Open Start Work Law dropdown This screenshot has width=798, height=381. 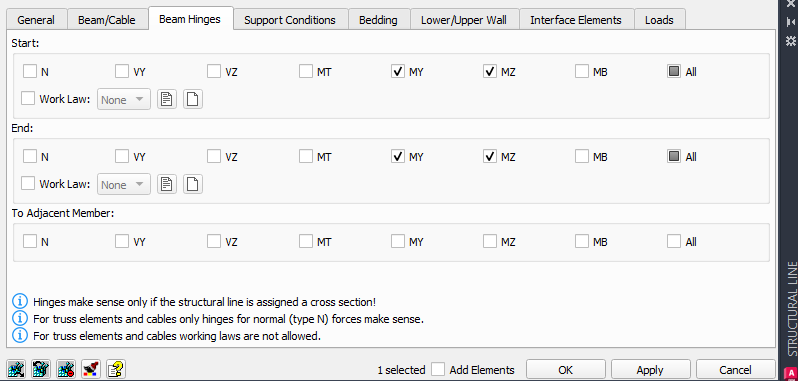[x=124, y=99]
